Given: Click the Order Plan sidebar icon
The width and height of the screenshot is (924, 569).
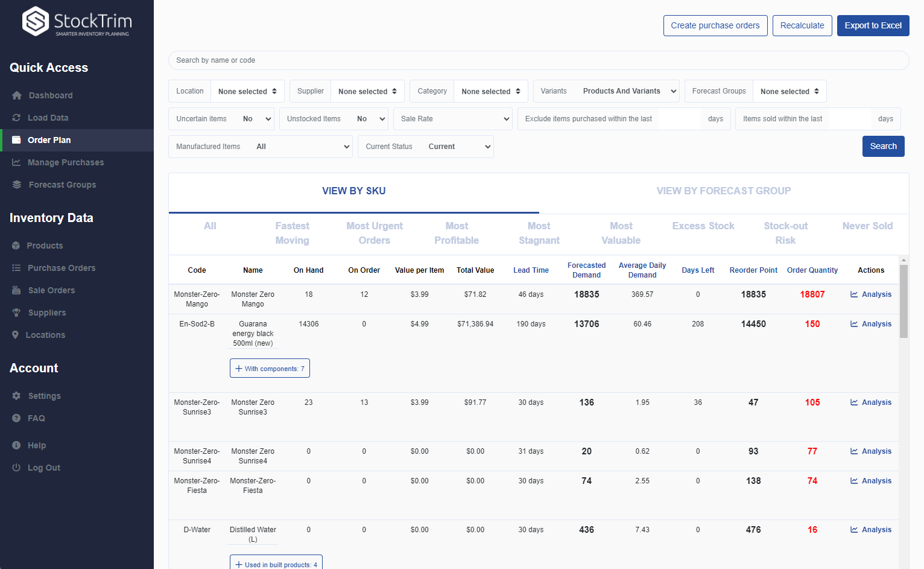Looking at the screenshot, I should pyautogui.click(x=16, y=140).
